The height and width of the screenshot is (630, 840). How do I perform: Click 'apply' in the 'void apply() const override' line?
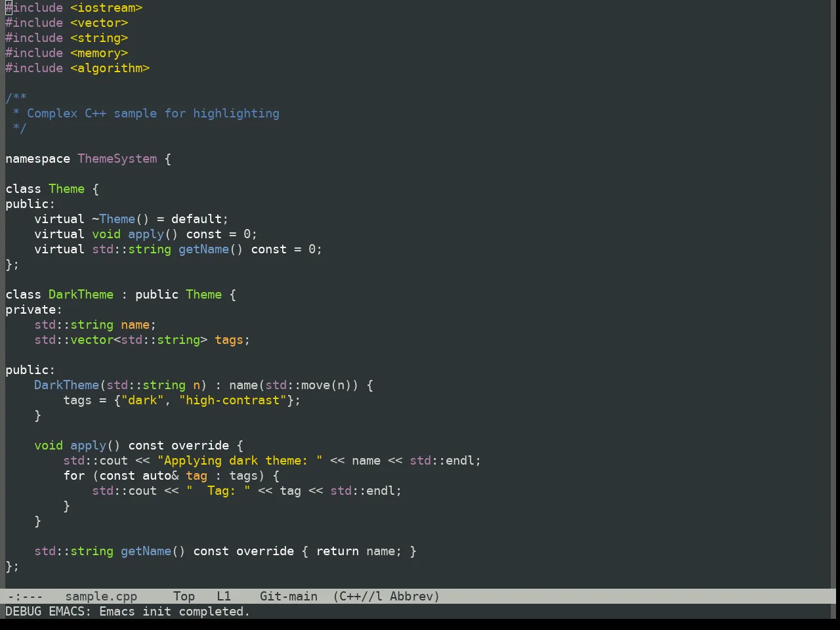pos(89,446)
